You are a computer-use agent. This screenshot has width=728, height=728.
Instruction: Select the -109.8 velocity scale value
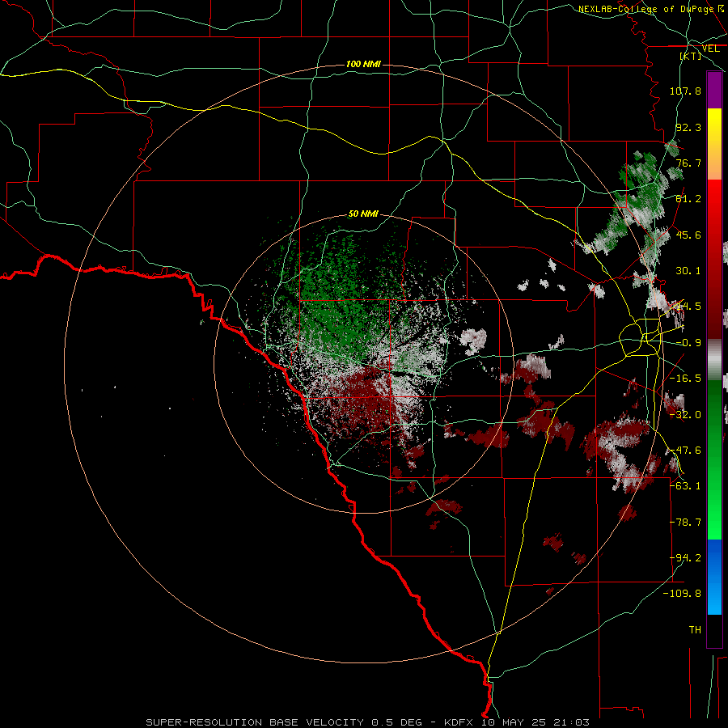point(683,594)
